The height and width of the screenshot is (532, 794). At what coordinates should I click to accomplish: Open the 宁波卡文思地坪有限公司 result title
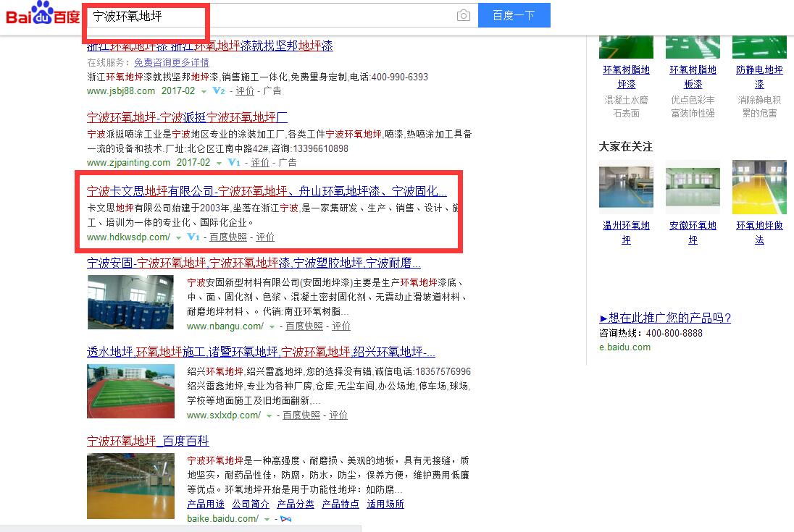267,191
